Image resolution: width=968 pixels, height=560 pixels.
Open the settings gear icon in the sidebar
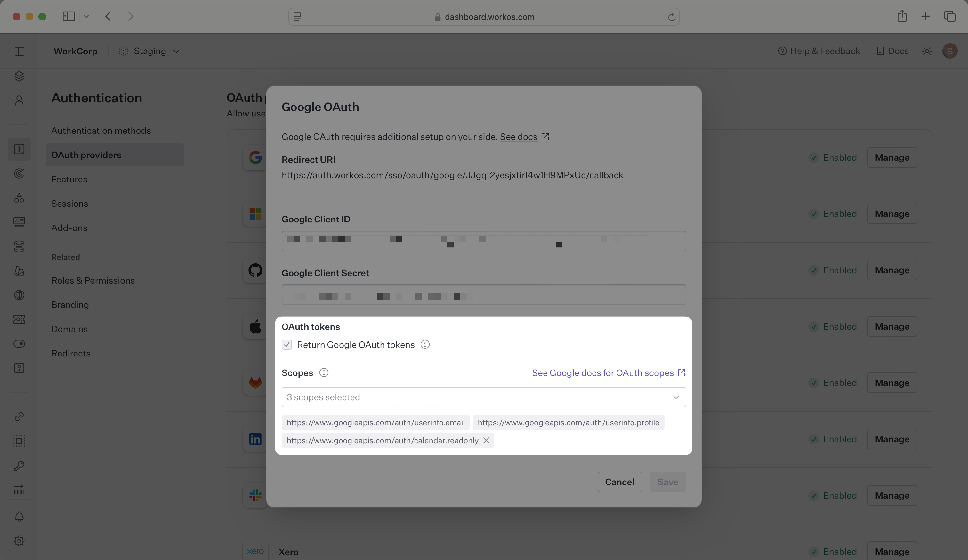(x=19, y=540)
